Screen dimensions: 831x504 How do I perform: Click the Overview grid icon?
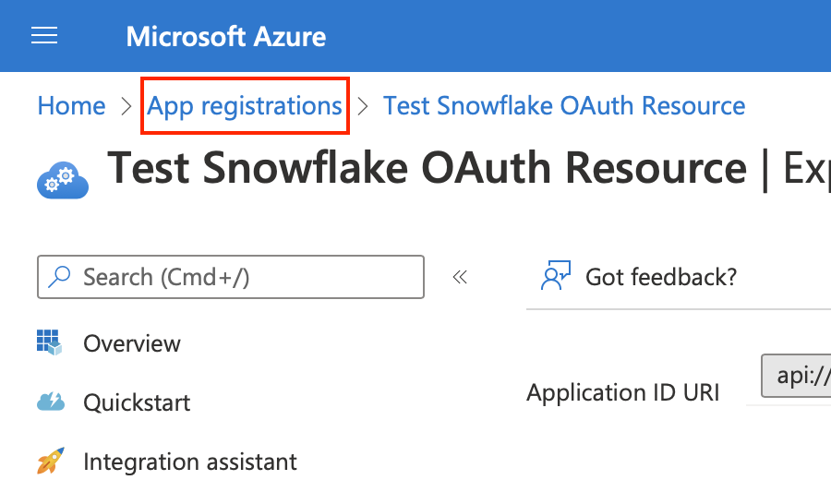point(49,342)
